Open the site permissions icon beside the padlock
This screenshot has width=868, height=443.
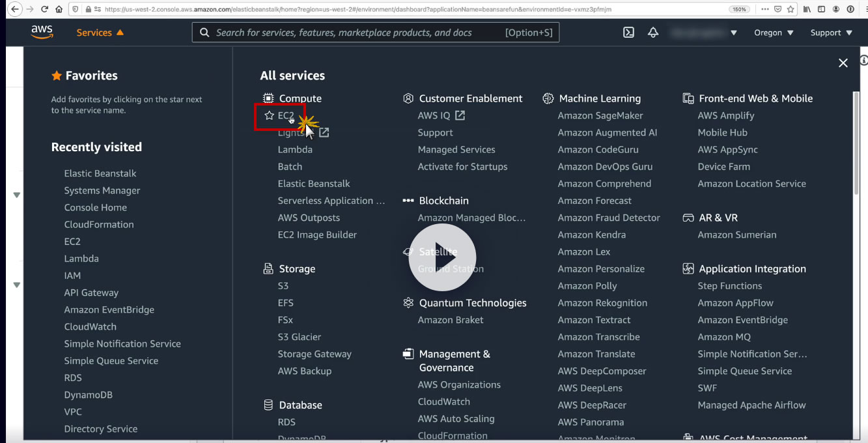pyautogui.click(x=97, y=10)
